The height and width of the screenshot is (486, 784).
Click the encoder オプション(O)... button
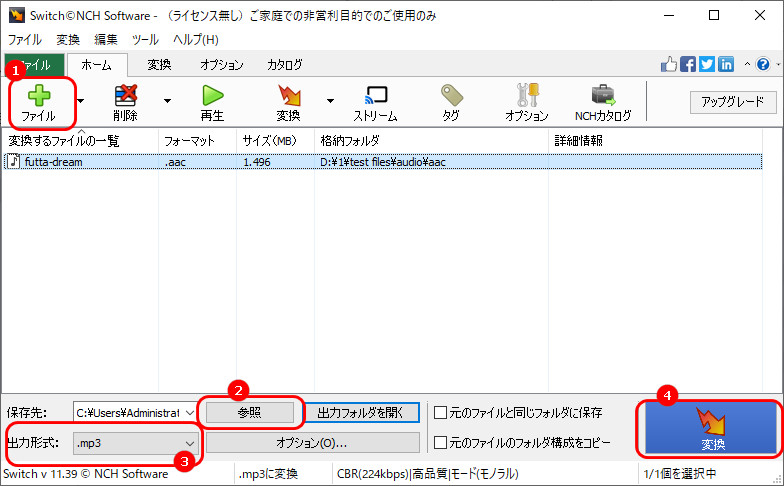point(312,442)
